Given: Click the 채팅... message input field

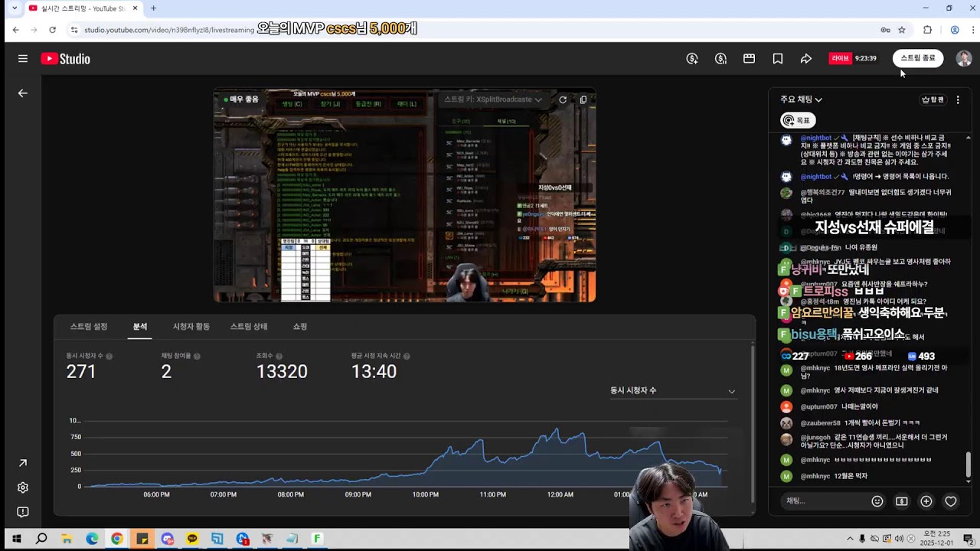Looking at the screenshot, I should click(825, 501).
